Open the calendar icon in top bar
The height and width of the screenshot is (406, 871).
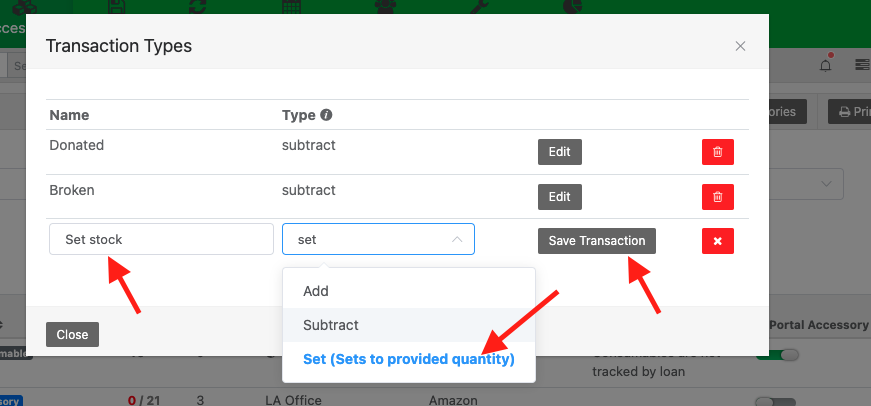[x=291, y=6]
